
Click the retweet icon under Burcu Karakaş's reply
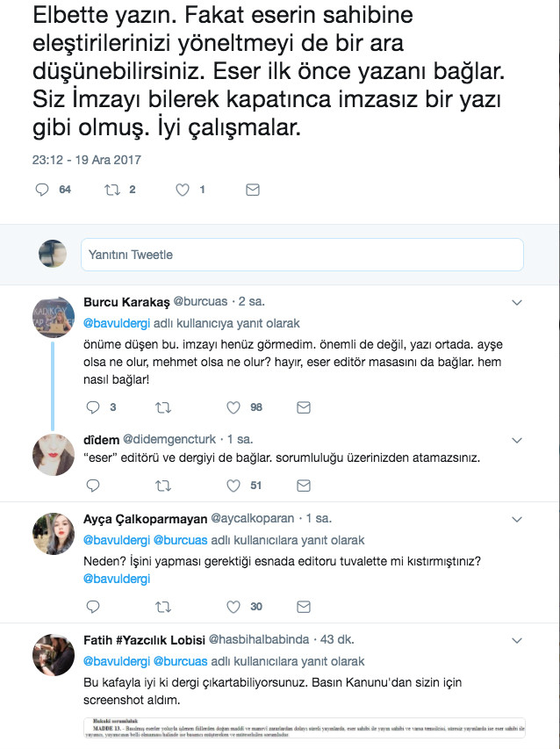pyautogui.click(x=162, y=407)
